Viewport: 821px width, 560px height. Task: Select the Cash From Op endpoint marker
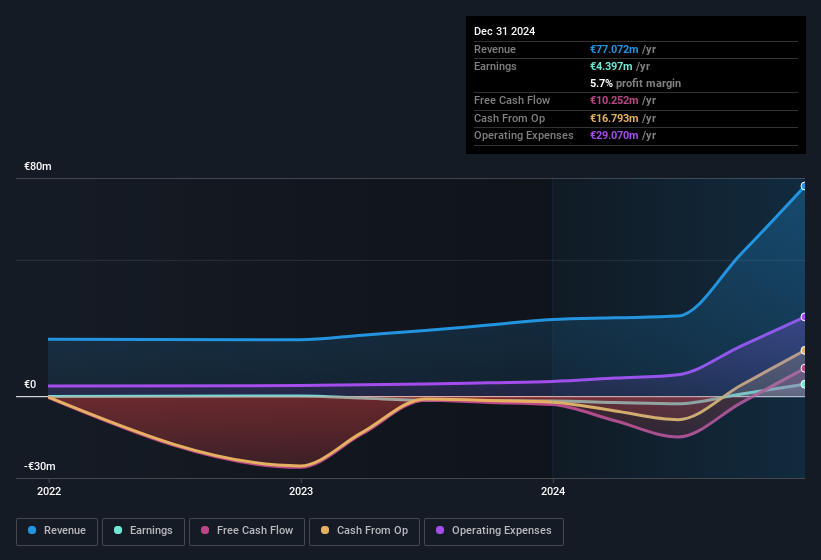[x=804, y=350]
